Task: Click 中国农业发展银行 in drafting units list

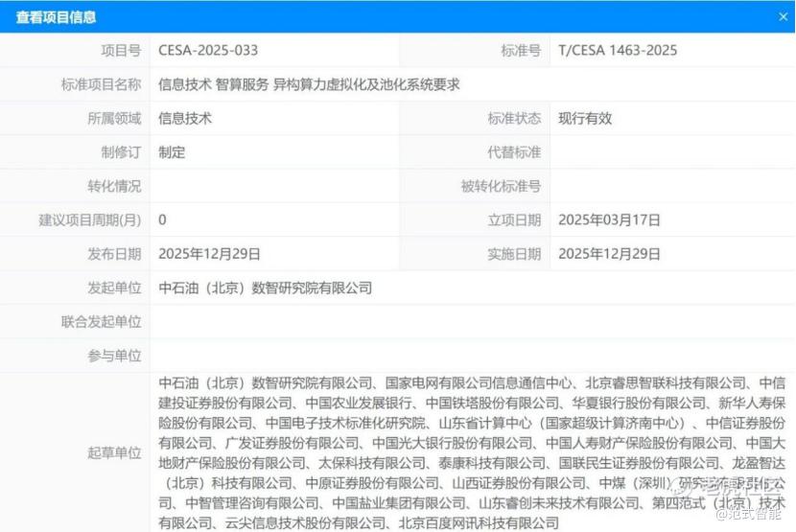Action: pyautogui.click(x=359, y=403)
